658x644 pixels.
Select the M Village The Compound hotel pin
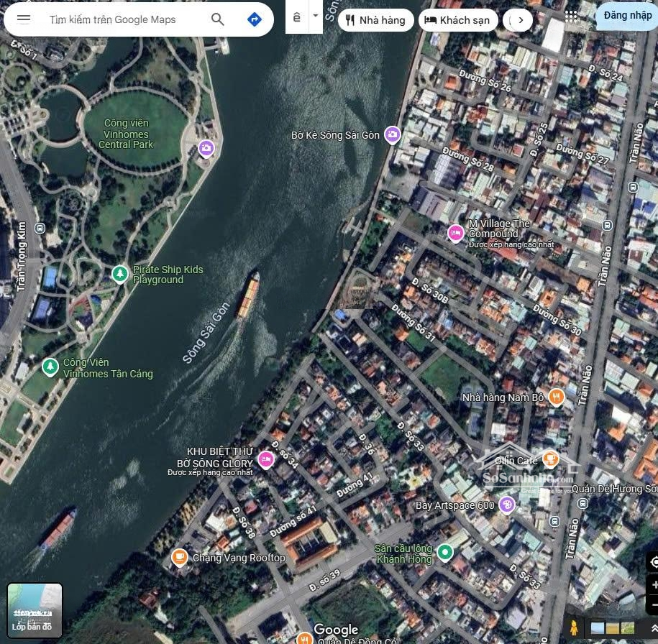455,233
